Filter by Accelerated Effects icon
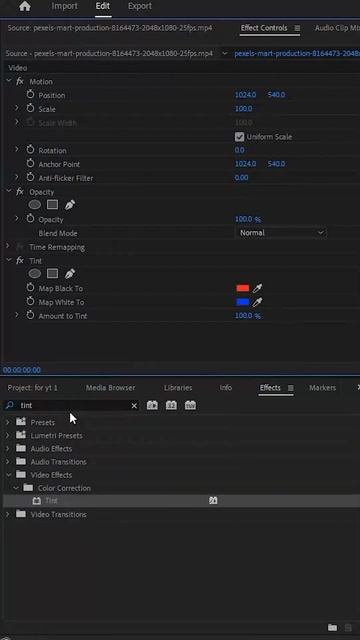Screen dimensions: 360x640 (x=152, y=405)
